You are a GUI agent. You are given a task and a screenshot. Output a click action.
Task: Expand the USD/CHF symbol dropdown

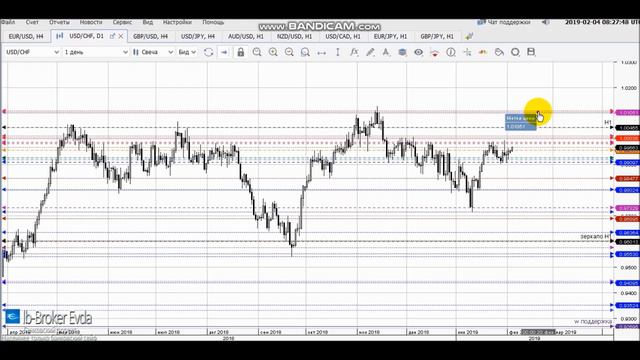[56, 52]
